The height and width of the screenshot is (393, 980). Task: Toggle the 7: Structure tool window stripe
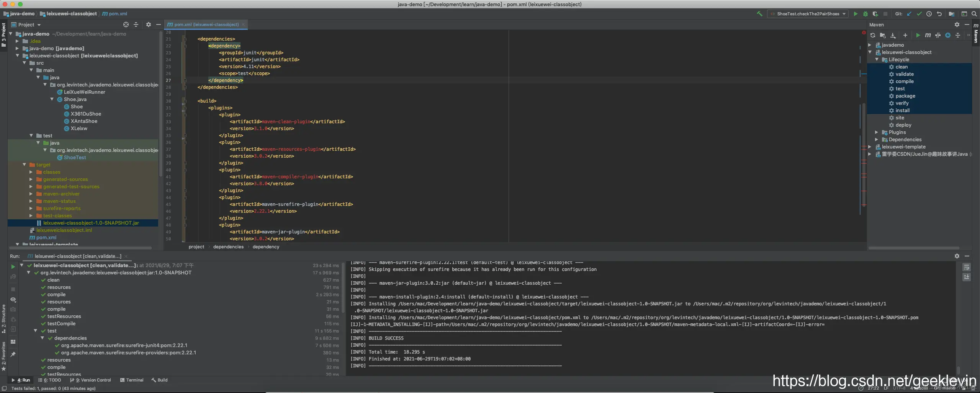point(4,318)
